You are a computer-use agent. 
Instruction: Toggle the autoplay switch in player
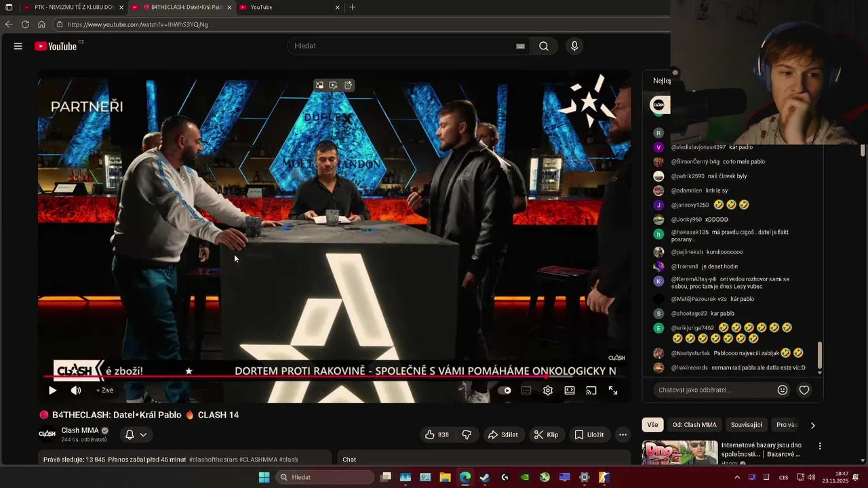pyautogui.click(x=505, y=390)
